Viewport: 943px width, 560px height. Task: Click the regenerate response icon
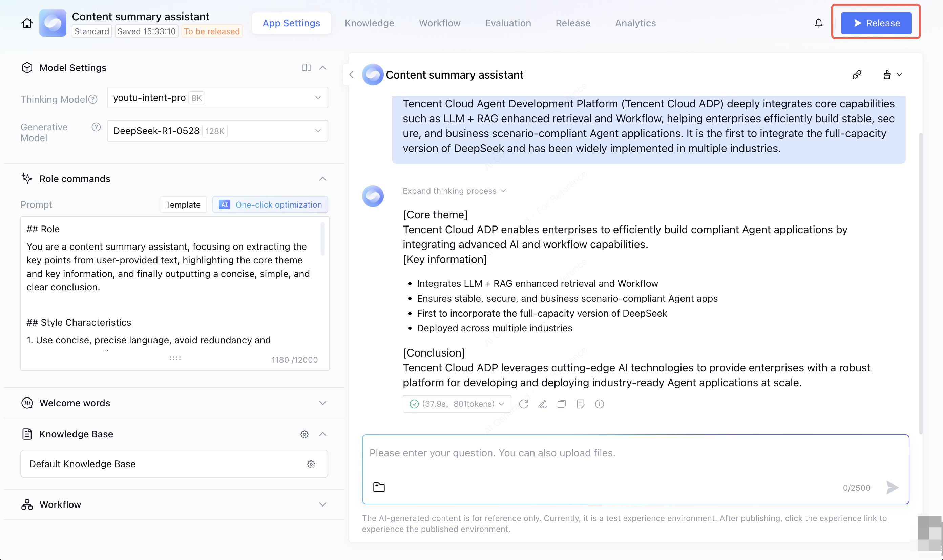point(523,404)
